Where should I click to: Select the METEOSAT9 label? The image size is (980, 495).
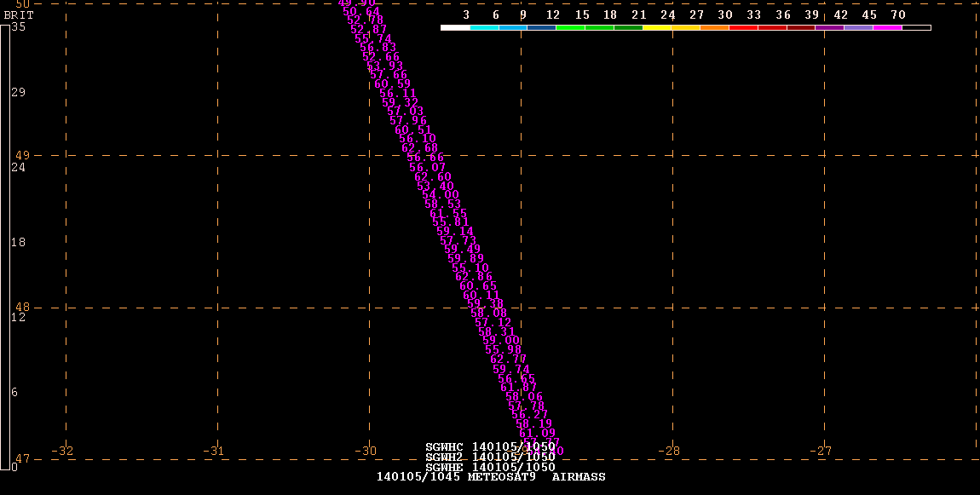[501, 477]
